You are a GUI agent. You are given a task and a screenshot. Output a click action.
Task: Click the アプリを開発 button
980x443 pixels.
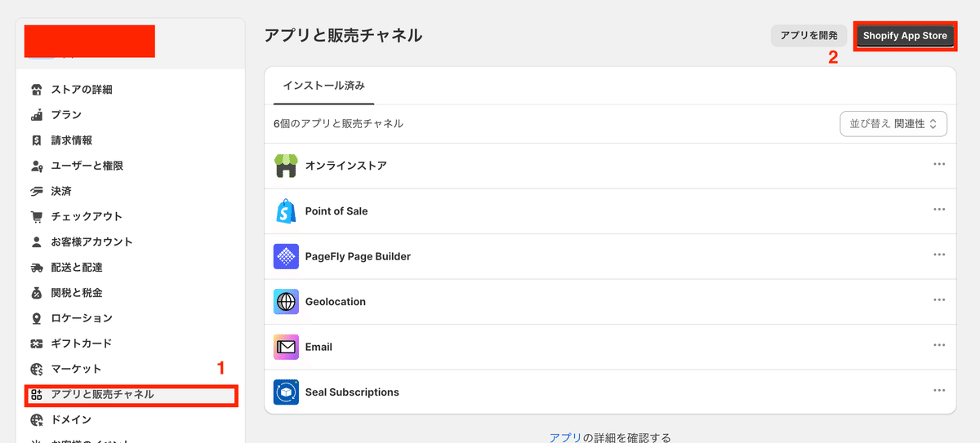[808, 36]
